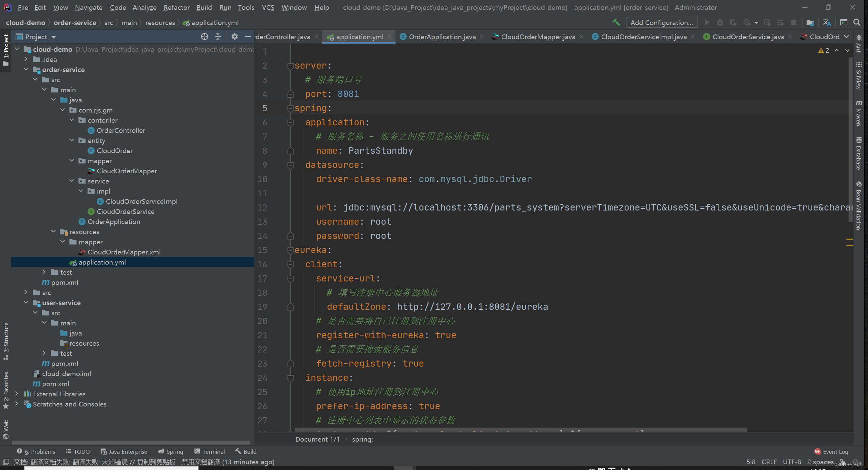This screenshot has width=868, height=470.
Task: Click the Add Configuration button
Action: tap(661, 23)
